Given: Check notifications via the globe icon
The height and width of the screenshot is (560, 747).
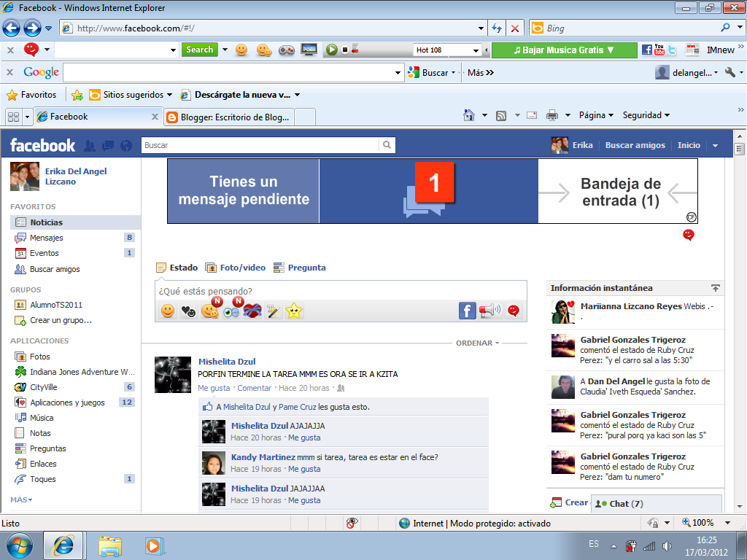Looking at the screenshot, I should click(125, 145).
